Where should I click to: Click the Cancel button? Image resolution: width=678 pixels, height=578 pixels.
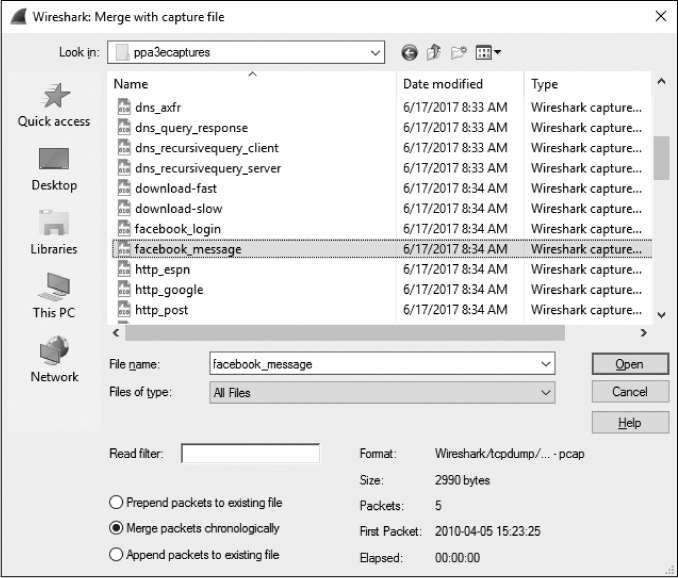click(x=630, y=392)
